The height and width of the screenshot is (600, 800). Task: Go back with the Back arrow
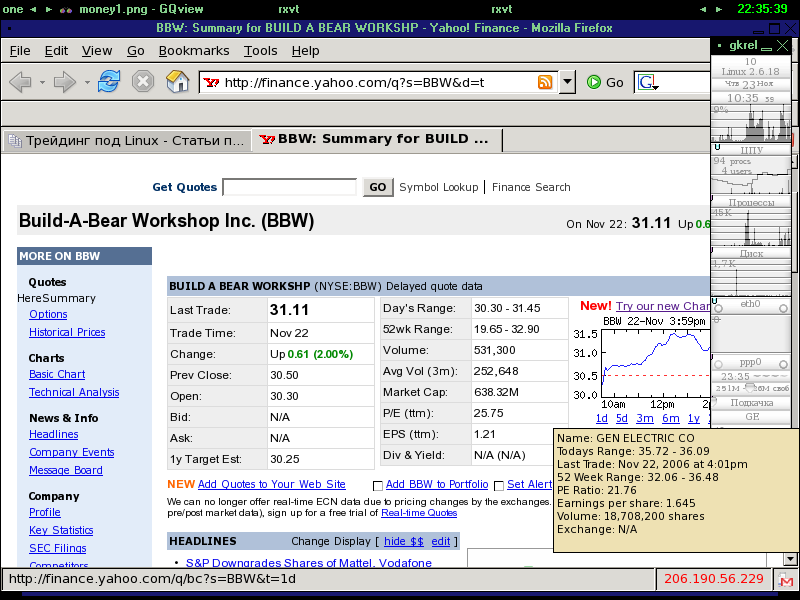pyautogui.click(x=20, y=82)
